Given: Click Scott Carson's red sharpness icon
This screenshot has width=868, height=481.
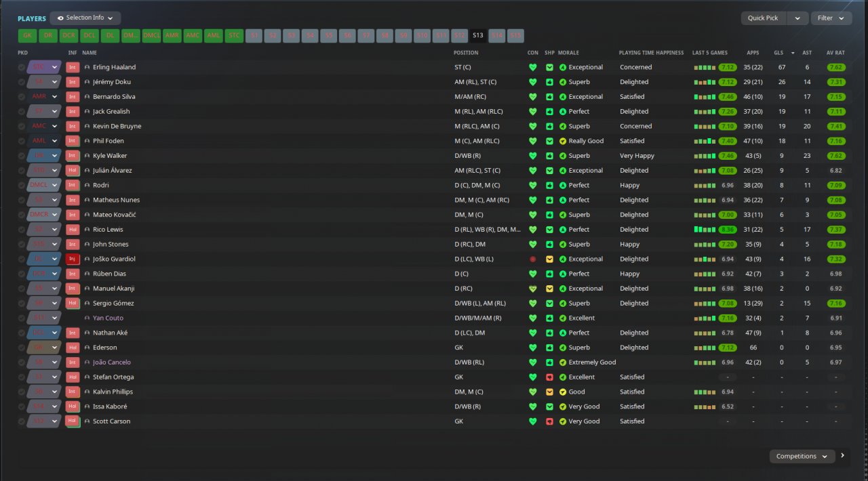Looking at the screenshot, I should tap(549, 421).
